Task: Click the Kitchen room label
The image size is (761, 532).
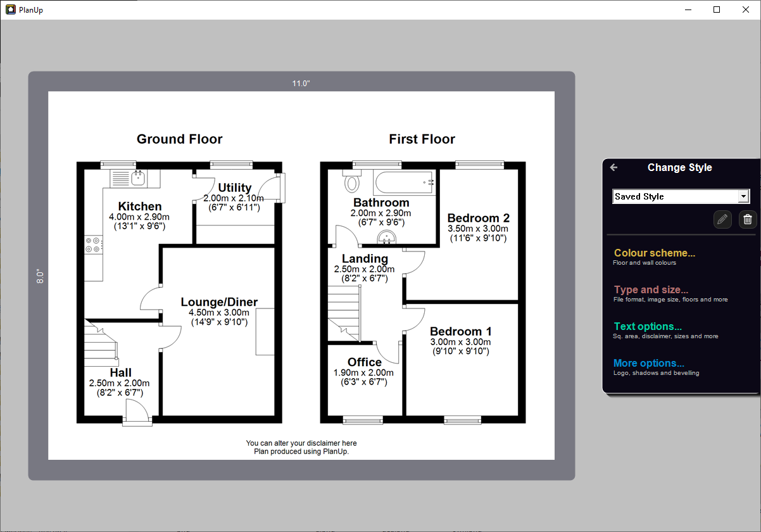Action: pyautogui.click(x=140, y=206)
